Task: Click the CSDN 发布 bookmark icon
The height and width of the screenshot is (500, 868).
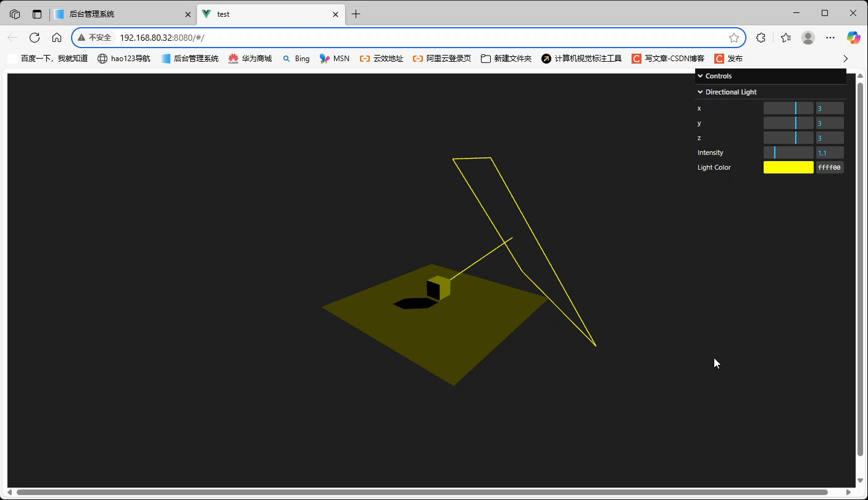Action: 718,58
